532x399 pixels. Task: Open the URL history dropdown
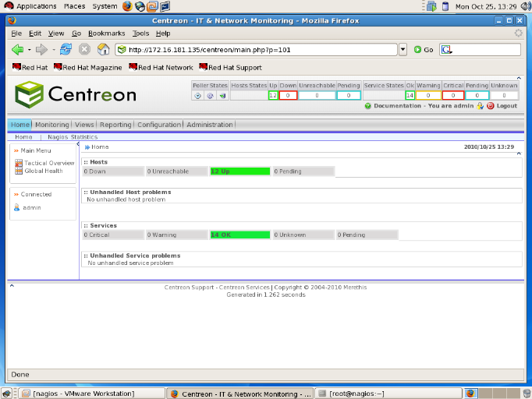[403, 50]
